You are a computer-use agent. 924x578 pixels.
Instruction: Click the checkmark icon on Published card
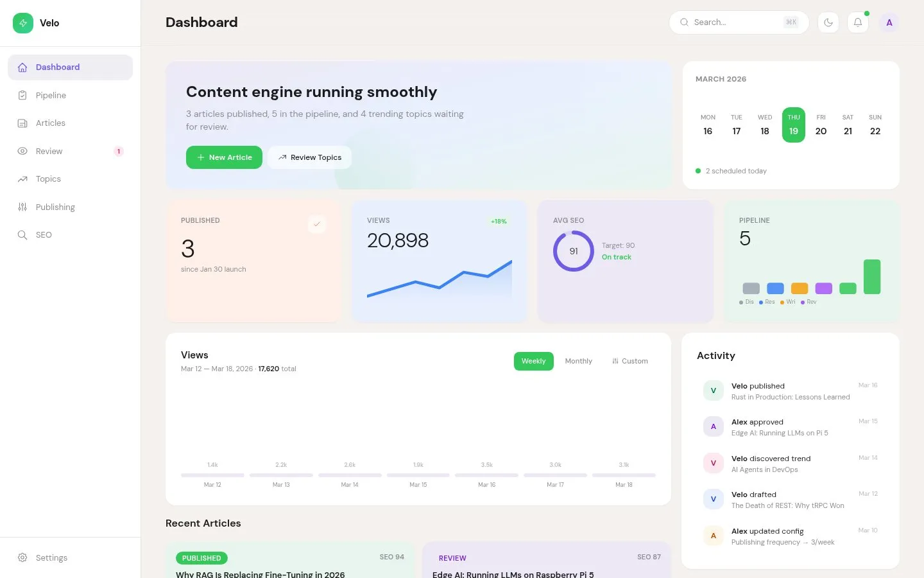click(316, 224)
